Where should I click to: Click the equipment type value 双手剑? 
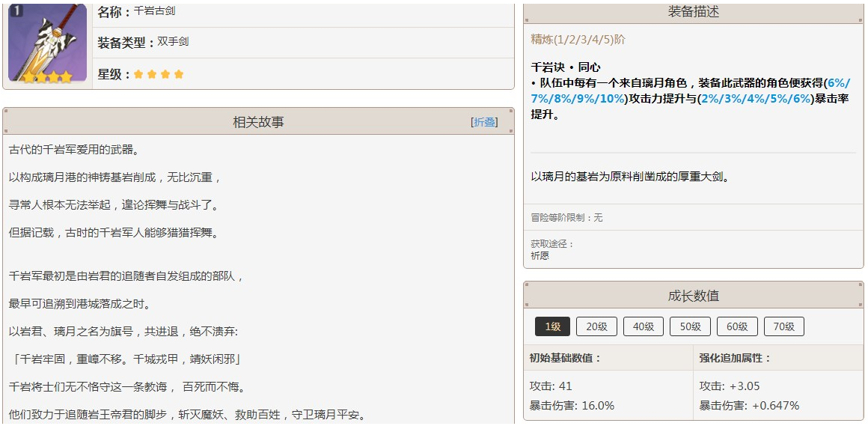tap(173, 41)
